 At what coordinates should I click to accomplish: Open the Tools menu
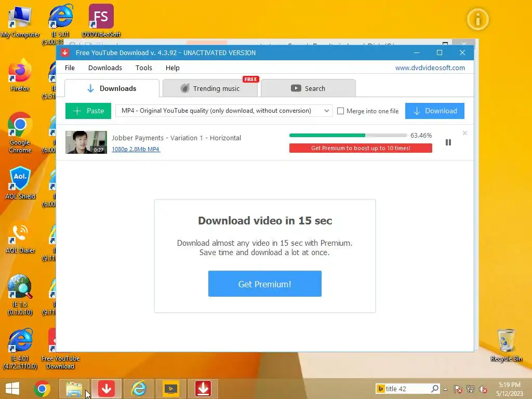click(x=144, y=68)
